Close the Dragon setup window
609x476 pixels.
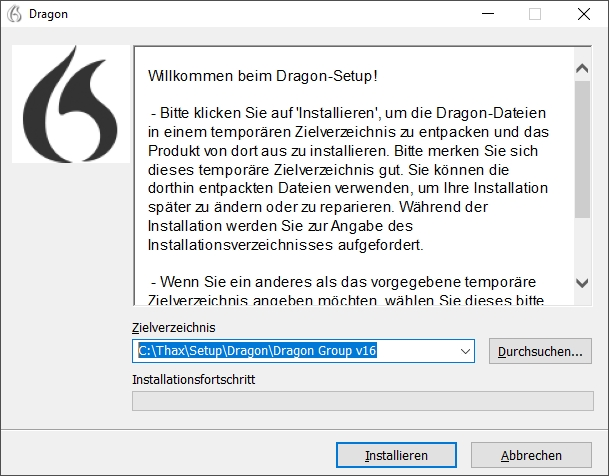[x=584, y=14]
